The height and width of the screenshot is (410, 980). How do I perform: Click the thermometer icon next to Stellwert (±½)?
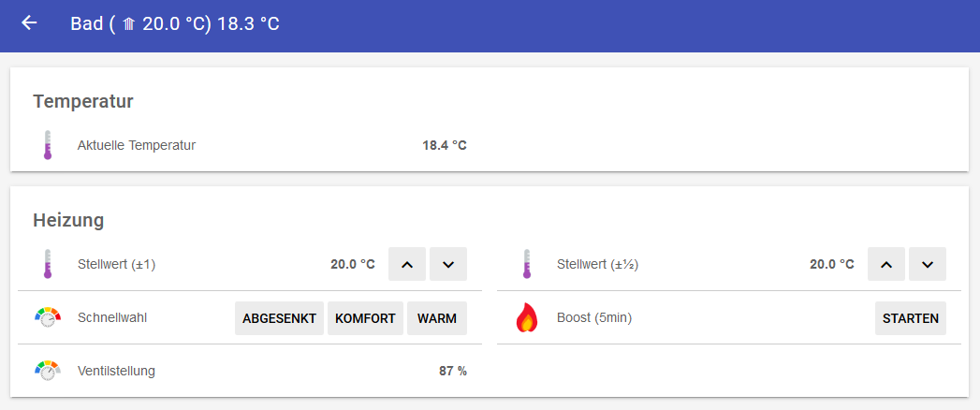click(x=527, y=264)
